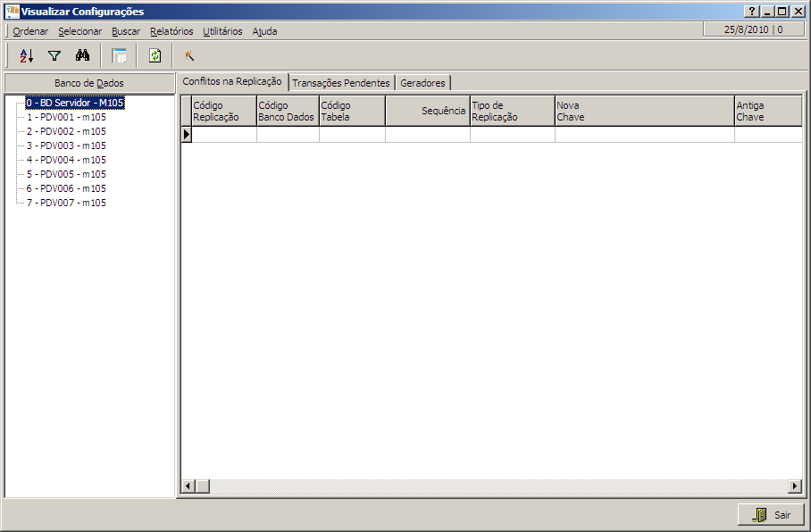The image size is (811, 532).
Task: Click the horizontal scrollbar left arrow
Action: tap(188, 486)
